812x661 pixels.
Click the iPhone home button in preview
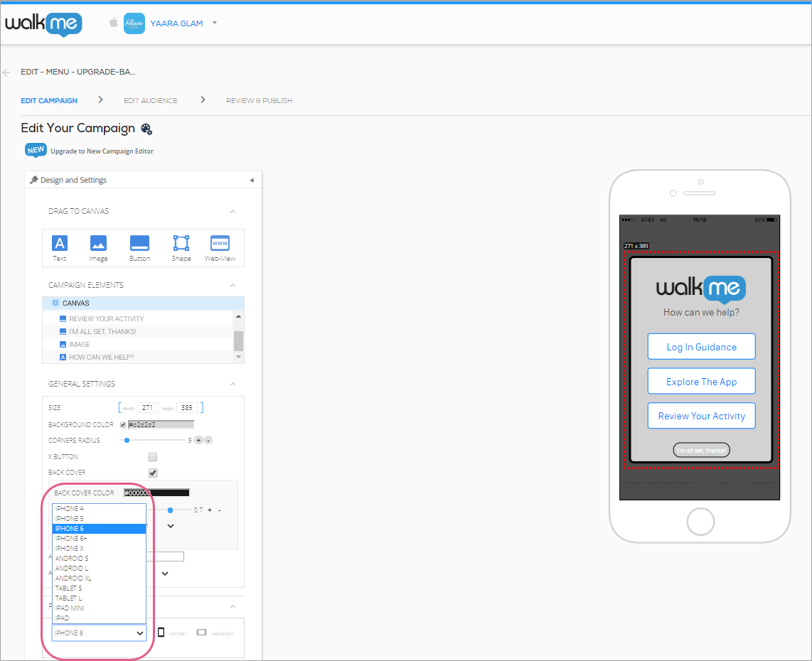(x=700, y=522)
